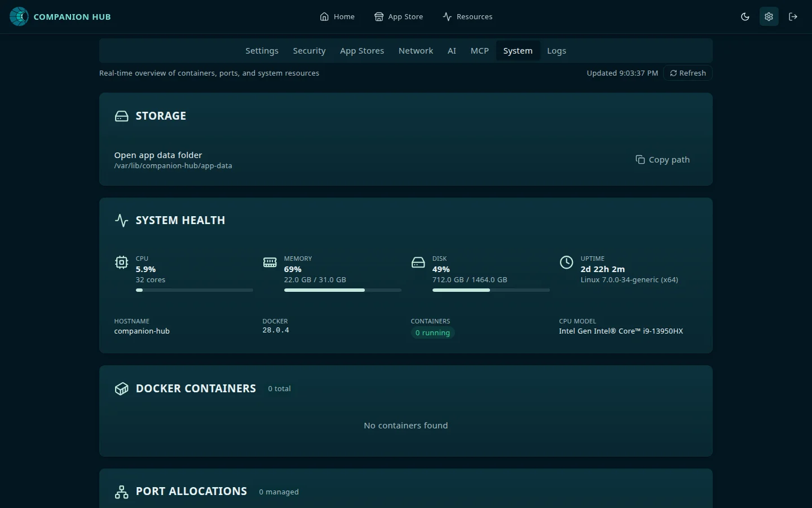Click the Storage drive icon

[122, 116]
